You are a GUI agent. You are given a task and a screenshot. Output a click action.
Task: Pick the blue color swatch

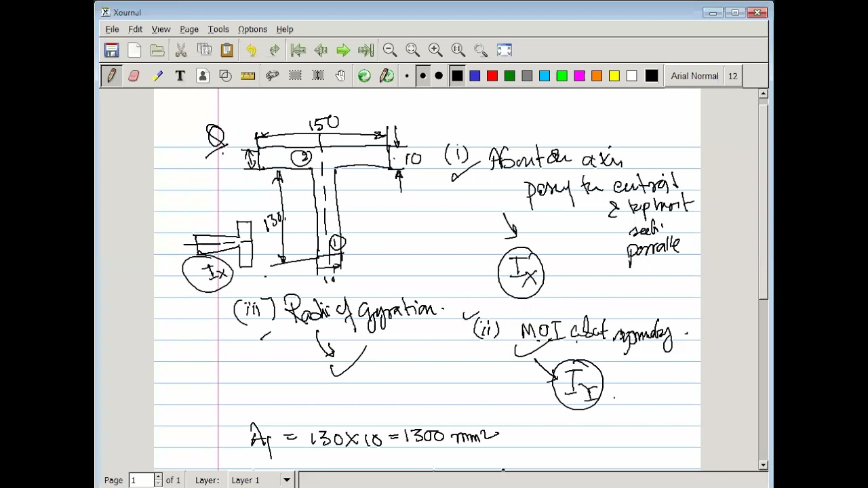coord(475,76)
